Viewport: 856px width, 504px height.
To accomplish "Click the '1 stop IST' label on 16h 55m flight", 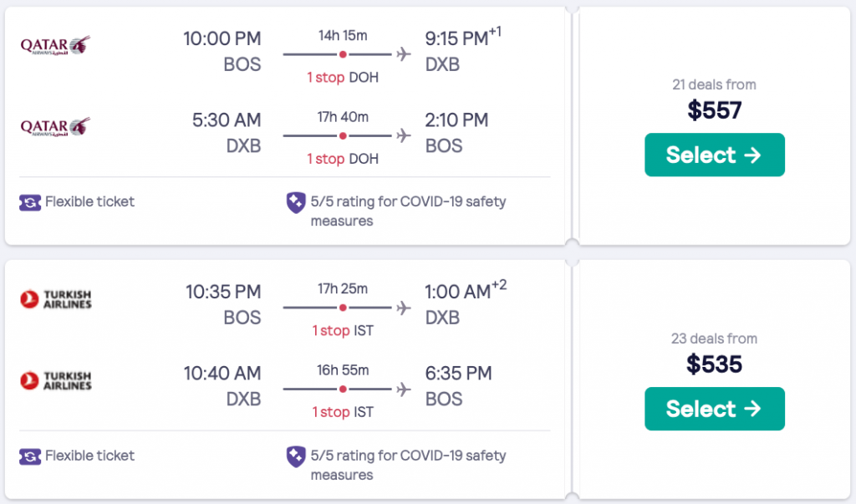I will [x=343, y=413].
